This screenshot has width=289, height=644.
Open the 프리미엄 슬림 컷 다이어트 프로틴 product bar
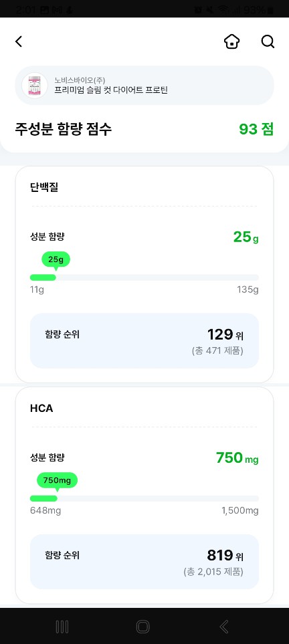click(144, 86)
